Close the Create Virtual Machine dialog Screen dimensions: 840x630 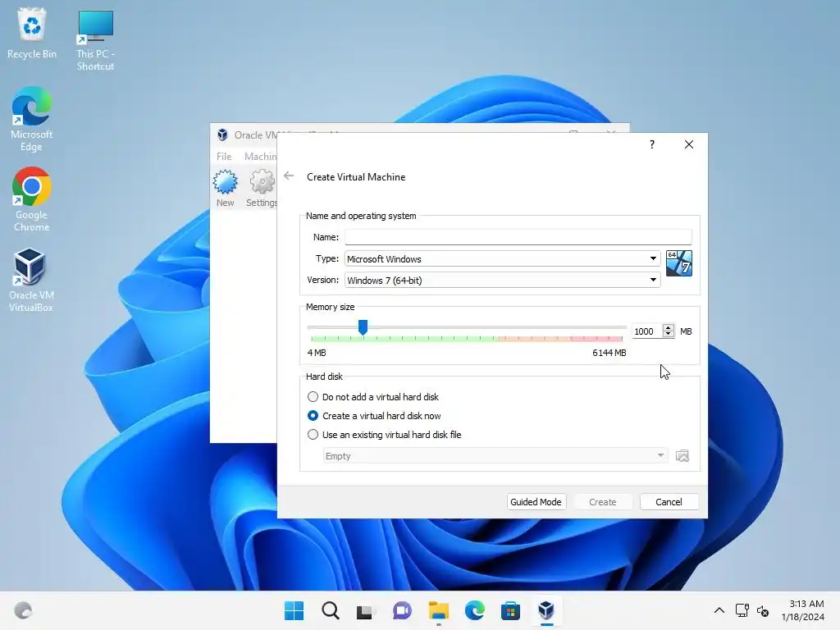tap(689, 144)
